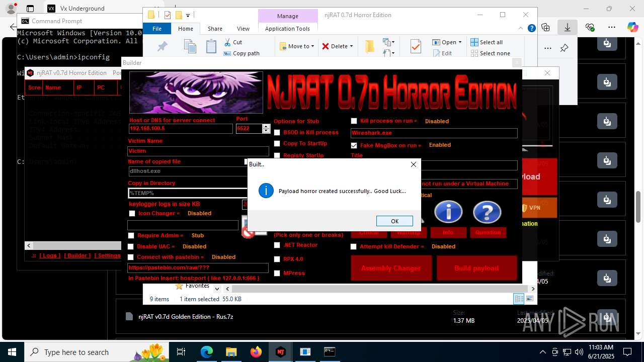Click the Question message box icon
This screenshot has height=362, width=644.
[487, 212]
